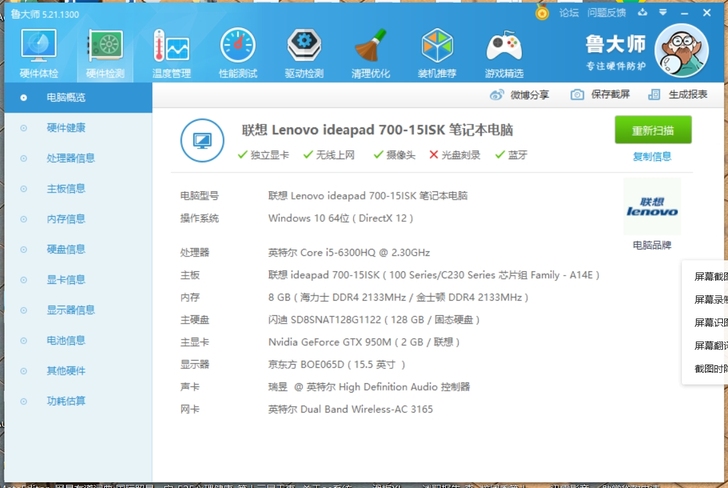This screenshot has width=728, height=488.
Task: Open 驱动检测 driver detection
Action: (x=304, y=53)
